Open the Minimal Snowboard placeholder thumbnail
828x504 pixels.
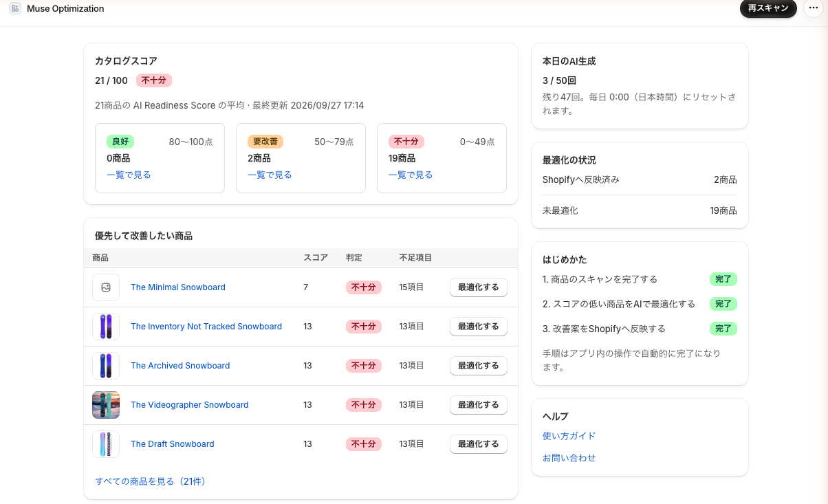pyautogui.click(x=106, y=287)
